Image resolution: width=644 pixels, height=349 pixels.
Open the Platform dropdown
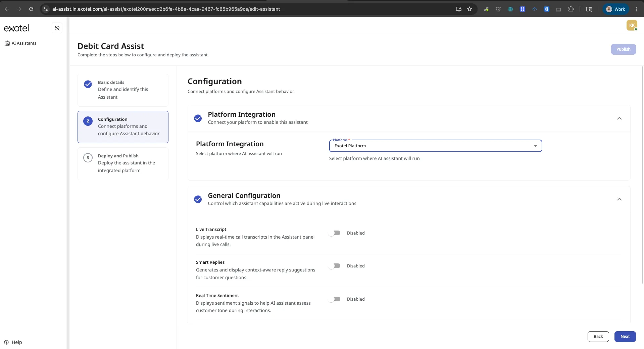click(435, 146)
